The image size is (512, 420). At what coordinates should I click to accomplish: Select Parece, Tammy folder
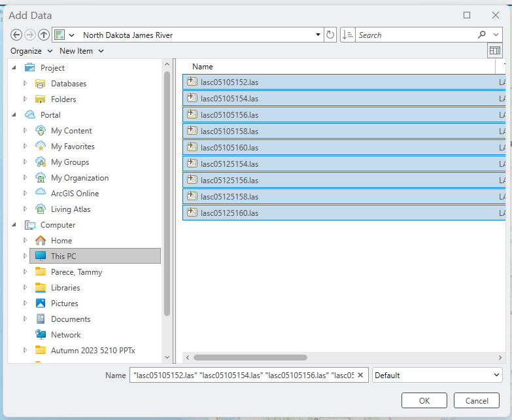pos(77,271)
